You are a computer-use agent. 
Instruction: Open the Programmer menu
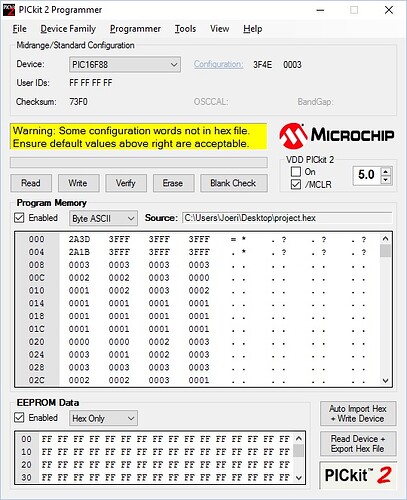tap(135, 29)
